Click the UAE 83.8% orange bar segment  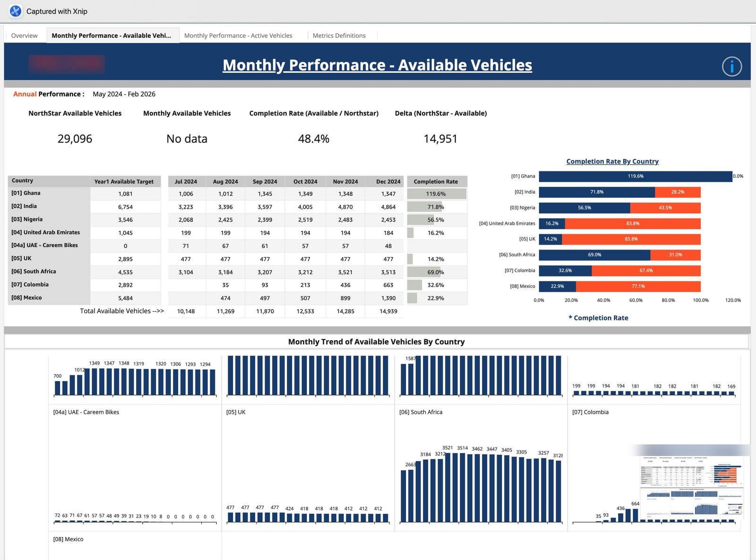click(x=633, y=223)
